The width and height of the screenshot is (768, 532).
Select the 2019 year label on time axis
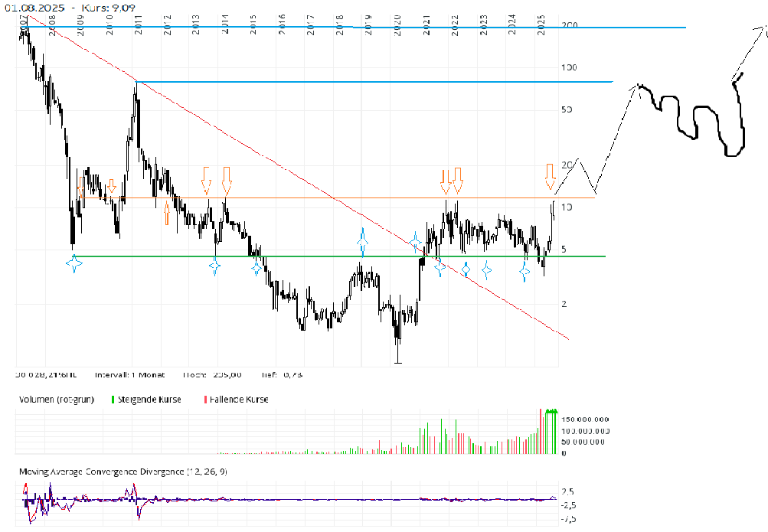(368, 24)
